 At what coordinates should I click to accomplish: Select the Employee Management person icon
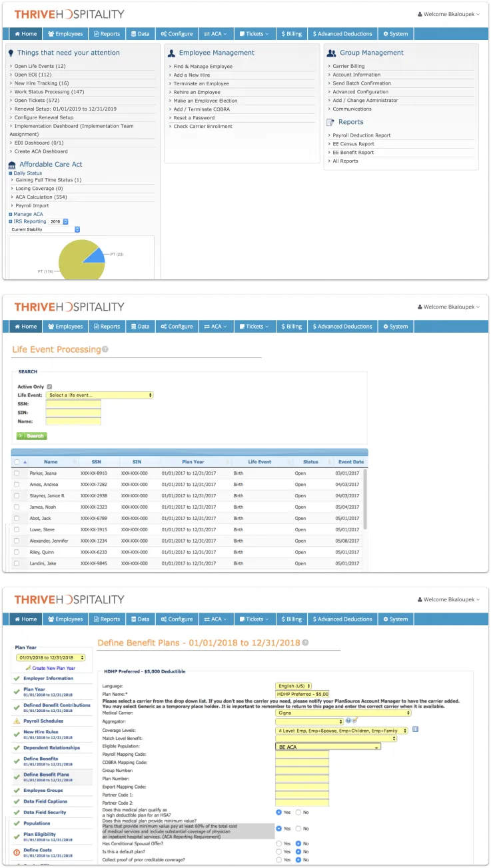[x=171, y=53]
